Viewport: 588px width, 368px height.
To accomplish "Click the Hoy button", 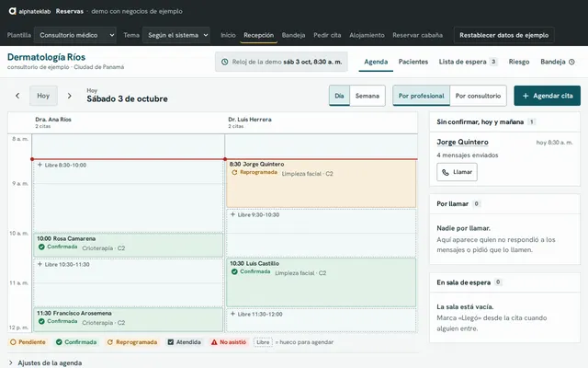I will tap(43, 96).
